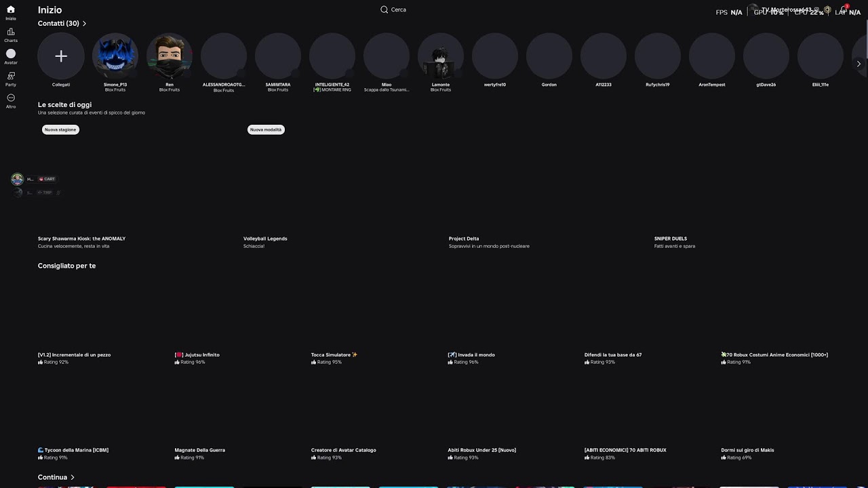Click the pink CART badge
868x488 pixels.
point(47,179)
